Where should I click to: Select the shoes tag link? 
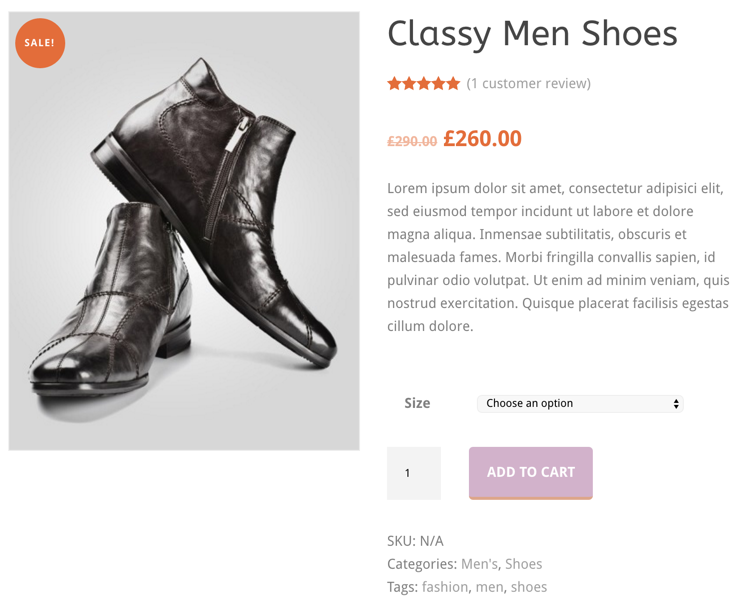[x=529, y=587]
